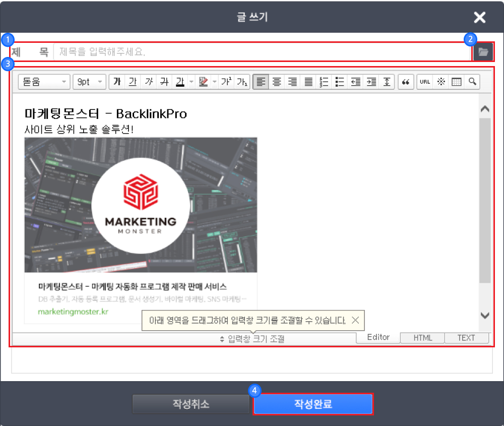Switch to the TEXT editor tab
The image size is (504, 426).
466,338
